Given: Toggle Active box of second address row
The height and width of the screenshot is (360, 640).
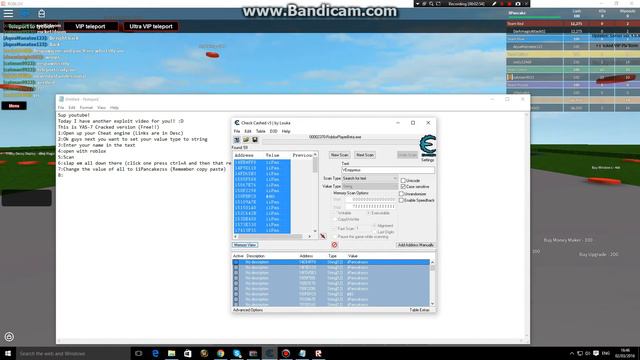Looking at the screenshot, I should (x=236, y=267).
